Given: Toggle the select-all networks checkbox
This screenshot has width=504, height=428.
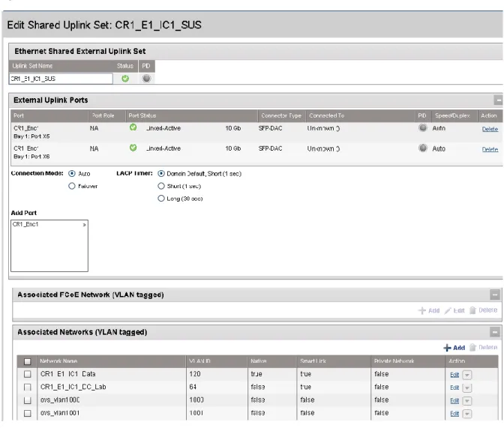Looking at the screenshot, I should (28, 361).
